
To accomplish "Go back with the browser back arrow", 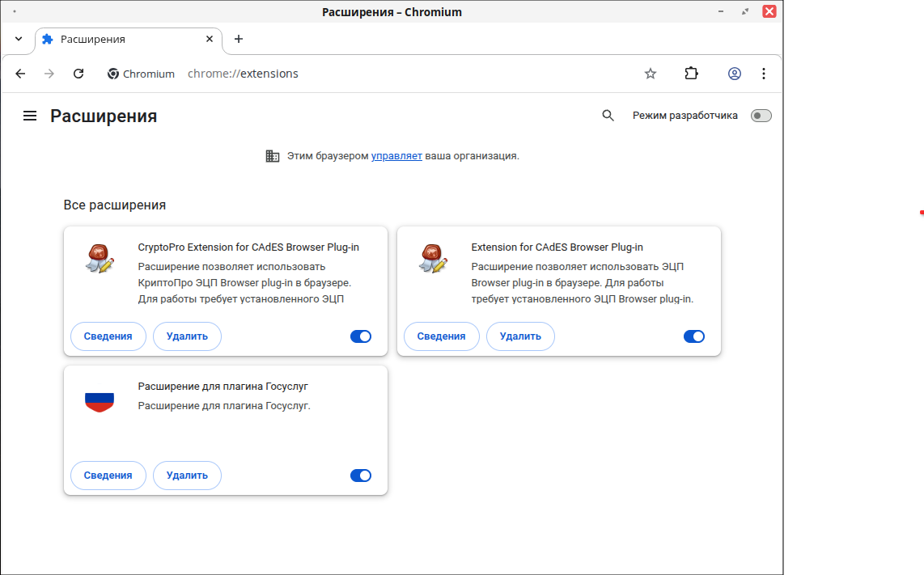I will (20, 74).
